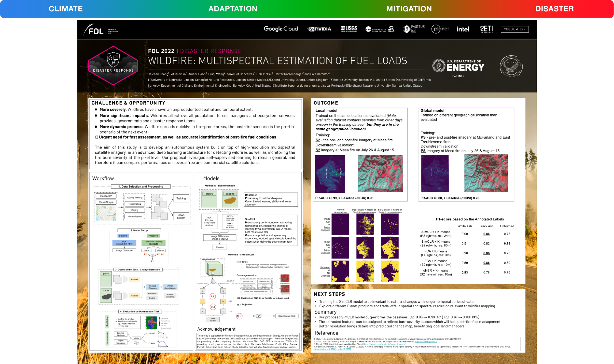Go to the DISASTER tab
Viewport: 614px width, 364px height.
coord(554,9)
